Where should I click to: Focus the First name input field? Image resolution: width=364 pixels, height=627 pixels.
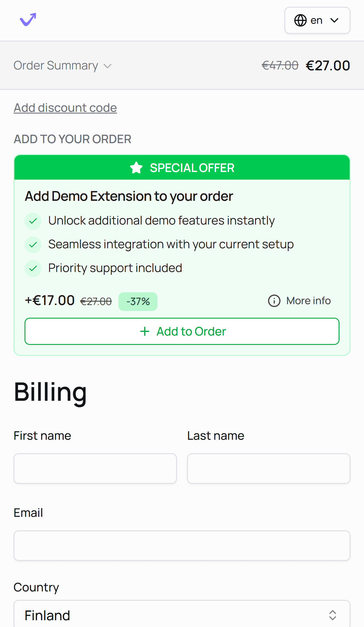pos(95,468)
